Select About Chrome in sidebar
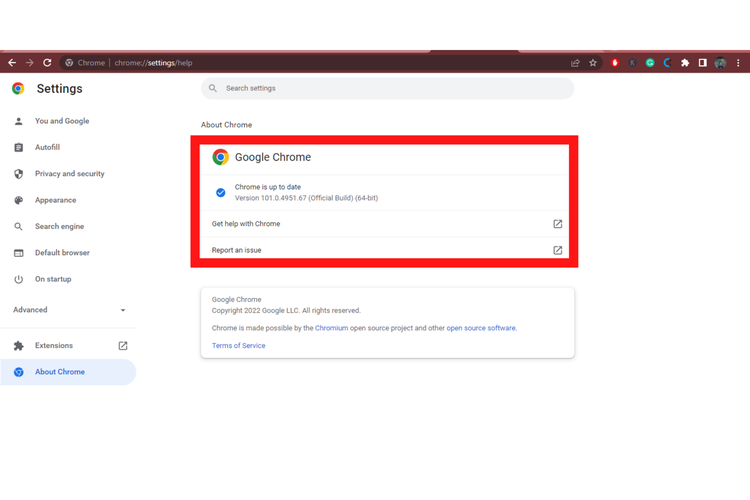The height and width of the screenshot is (500, 750). coord(68,372)
